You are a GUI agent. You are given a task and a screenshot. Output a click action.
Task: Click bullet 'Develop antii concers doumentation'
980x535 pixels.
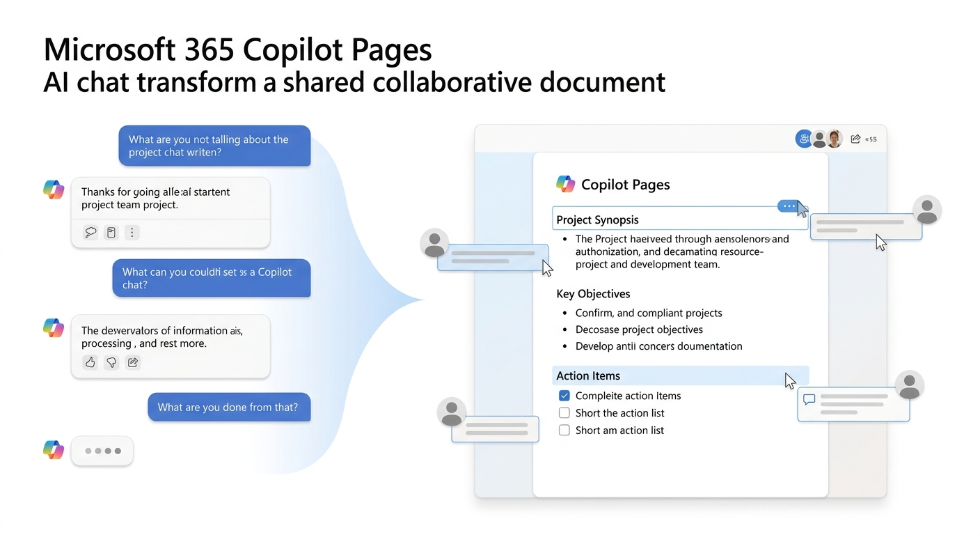[658, 346]
